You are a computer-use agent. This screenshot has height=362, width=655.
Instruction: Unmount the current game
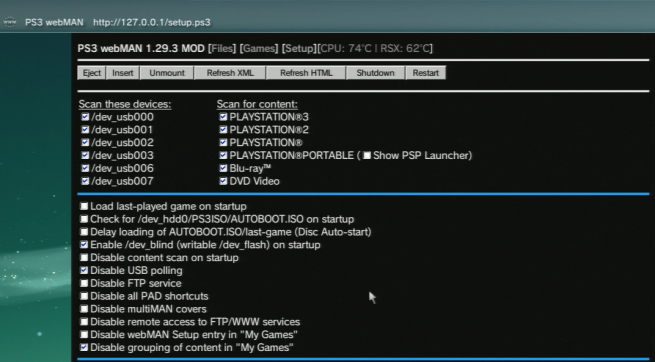coord(167,73)
